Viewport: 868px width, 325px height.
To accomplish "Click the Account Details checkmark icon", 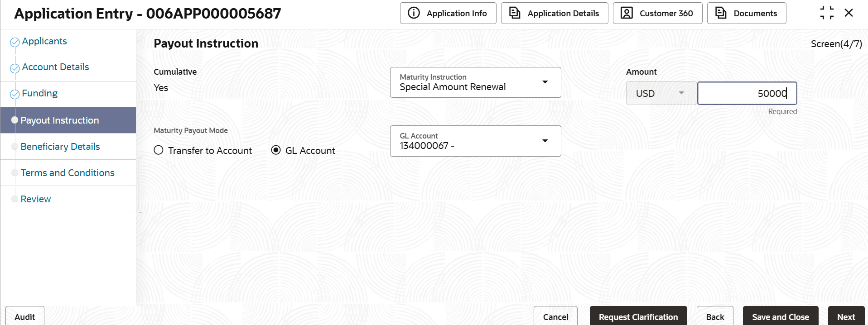I will click(x=14, y=68).
